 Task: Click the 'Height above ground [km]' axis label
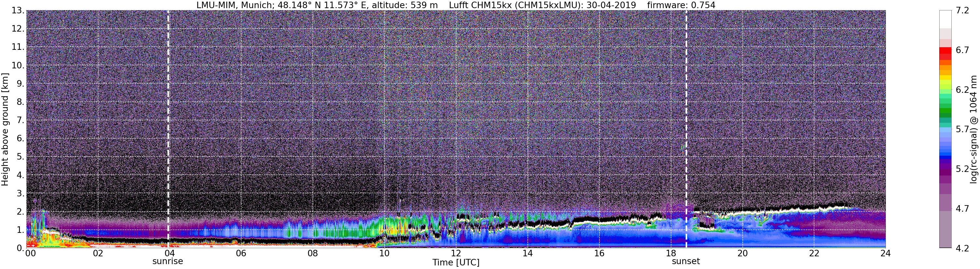tap(5, 129)
